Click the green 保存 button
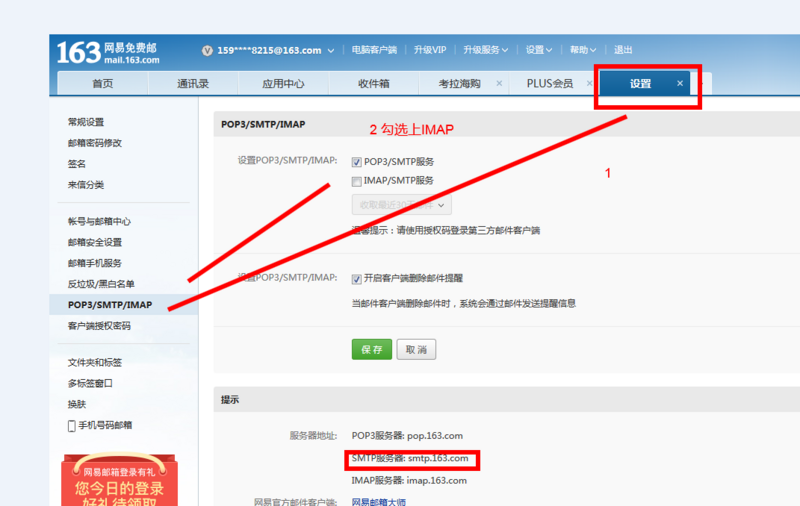Image resolution: width=800 pixels, height=506 pixels. [372, 349]
